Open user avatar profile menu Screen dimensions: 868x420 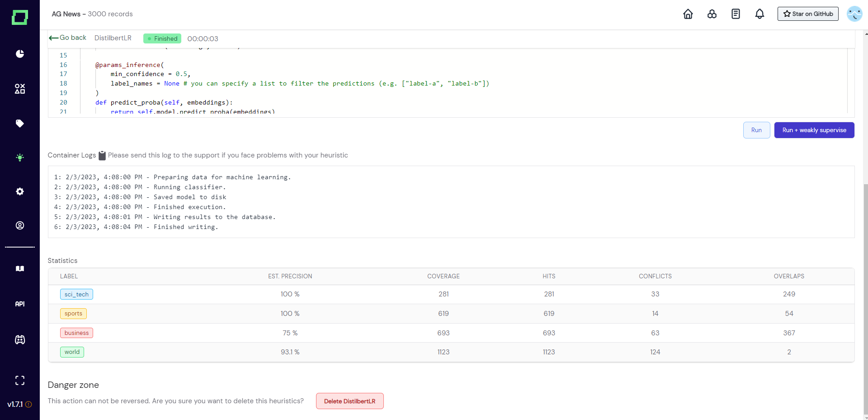coord(854,14)
